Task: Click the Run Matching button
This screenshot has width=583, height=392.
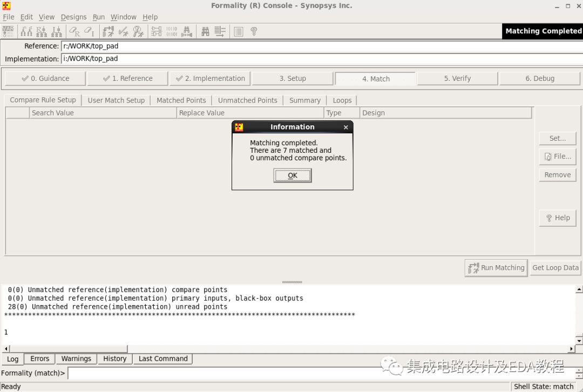Action: tap(496, 267)
